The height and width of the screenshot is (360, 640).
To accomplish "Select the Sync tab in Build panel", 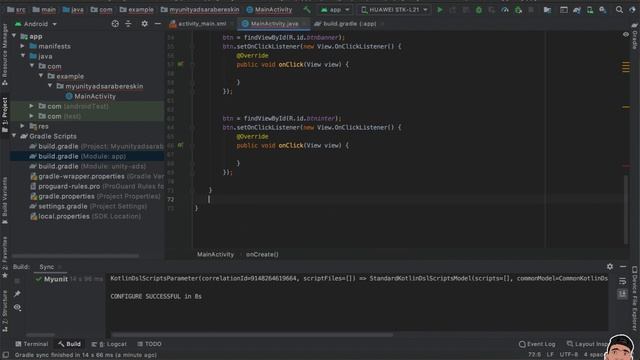I will click(x=47, y=267).
